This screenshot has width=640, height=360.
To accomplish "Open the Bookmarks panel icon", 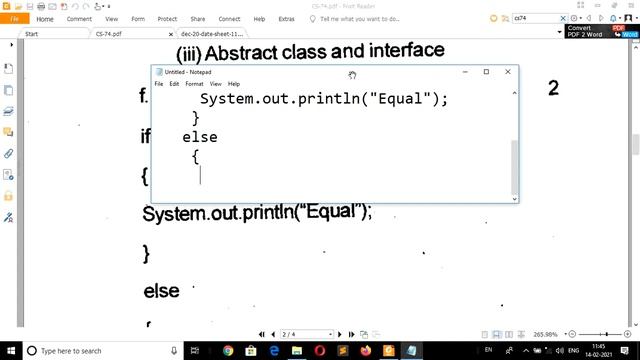I will pos(8,69).
